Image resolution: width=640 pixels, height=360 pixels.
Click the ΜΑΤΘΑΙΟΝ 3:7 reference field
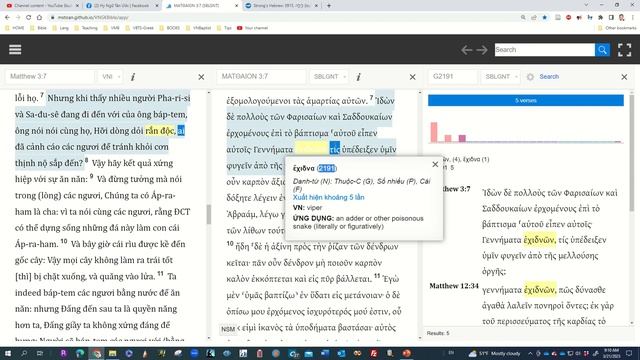tap(261, 77)
